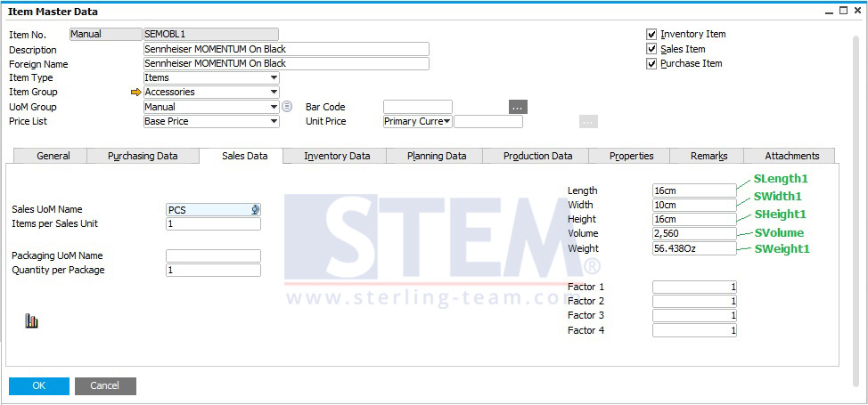Toggle the Inventory Item checkbox

pos(651,35)
